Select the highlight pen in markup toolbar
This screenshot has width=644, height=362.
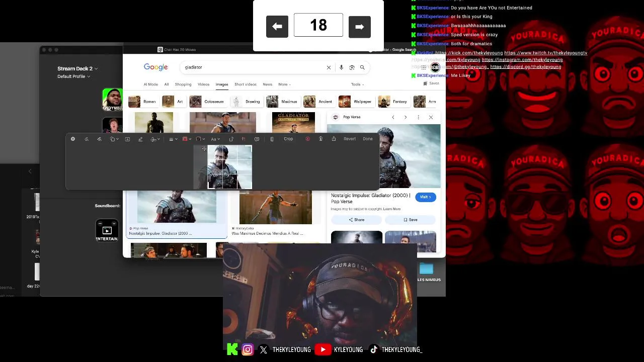(140, 139)
